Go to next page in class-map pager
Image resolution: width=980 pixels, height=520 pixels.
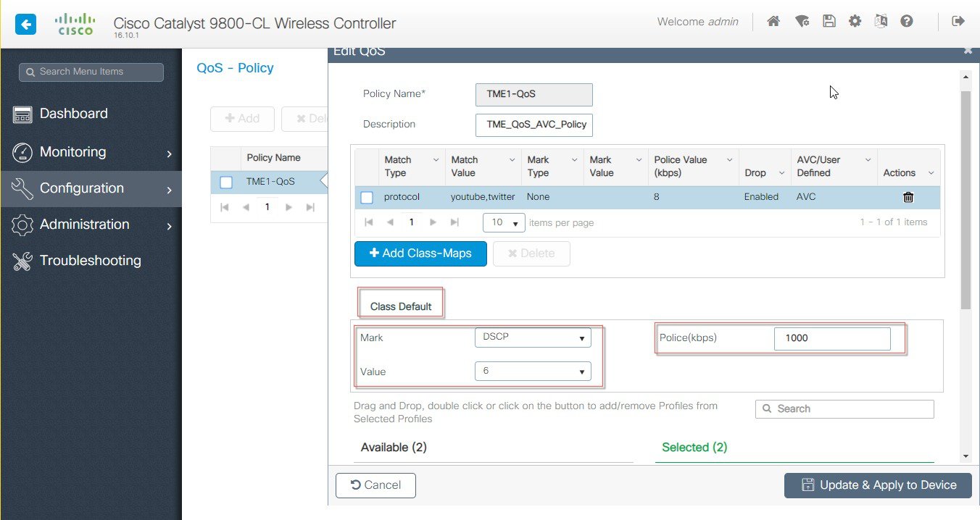click(x=433, y=222)
